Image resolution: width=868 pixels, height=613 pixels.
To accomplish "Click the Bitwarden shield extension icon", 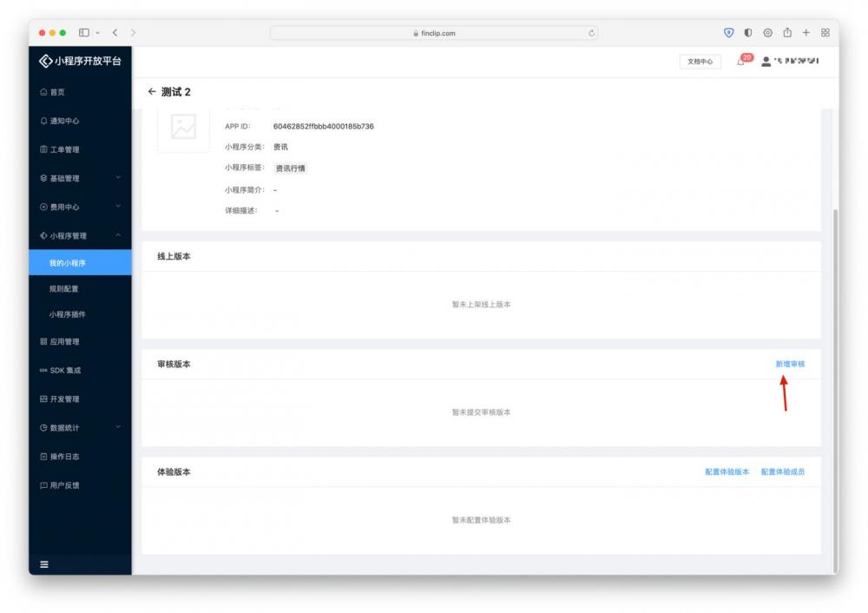I will [x=728, y=33].
